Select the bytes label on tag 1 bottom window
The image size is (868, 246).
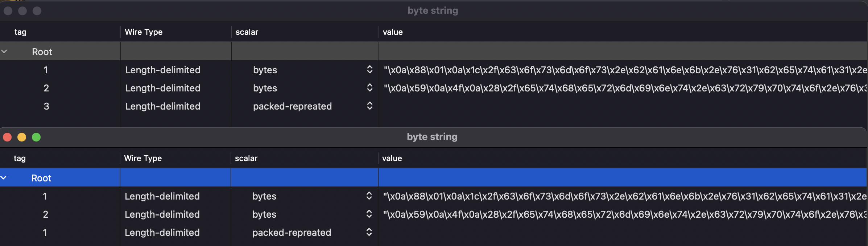click(264, 196)
